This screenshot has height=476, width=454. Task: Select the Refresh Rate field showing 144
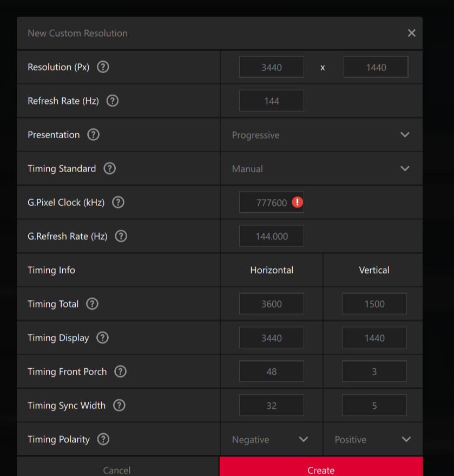(272, 101)
